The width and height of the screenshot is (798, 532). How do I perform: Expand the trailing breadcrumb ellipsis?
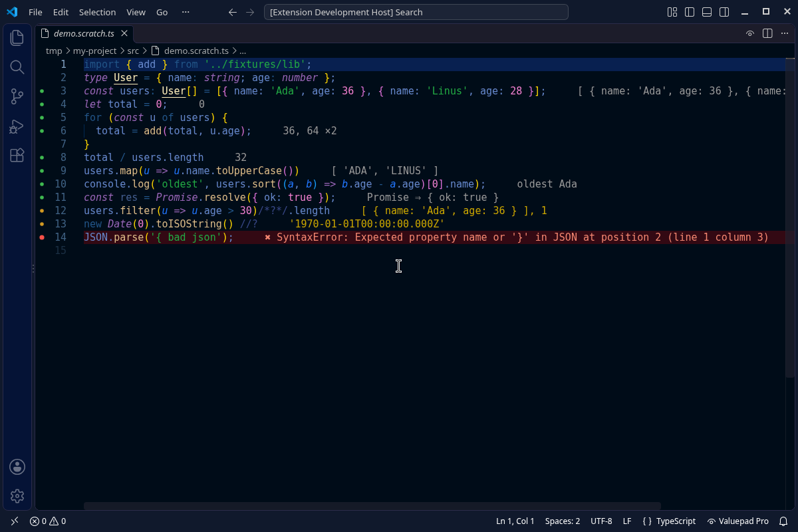243,51
